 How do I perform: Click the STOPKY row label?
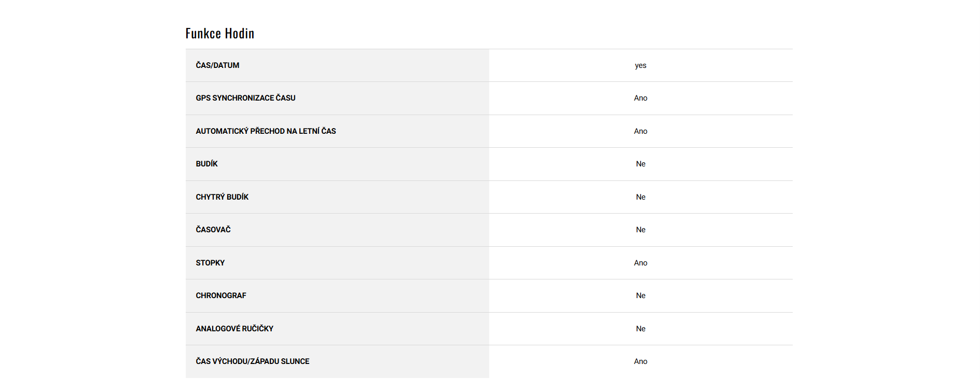coord(210,263)
